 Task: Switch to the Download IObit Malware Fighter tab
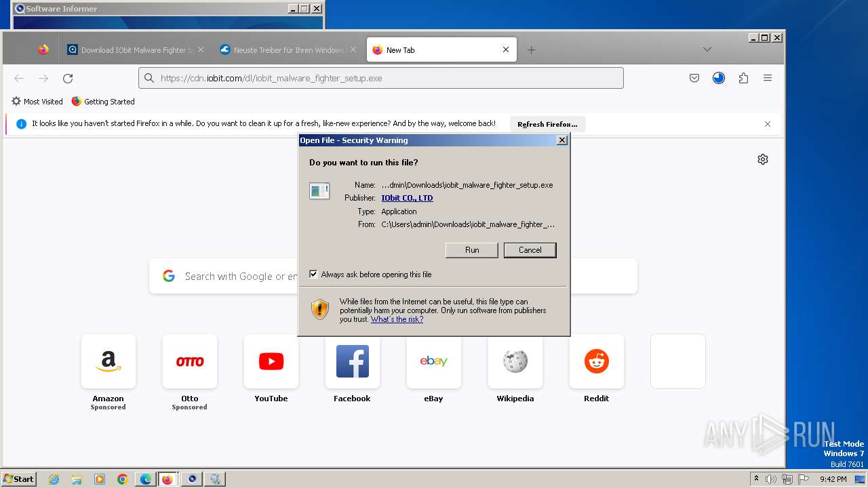[x=136, y=50]
